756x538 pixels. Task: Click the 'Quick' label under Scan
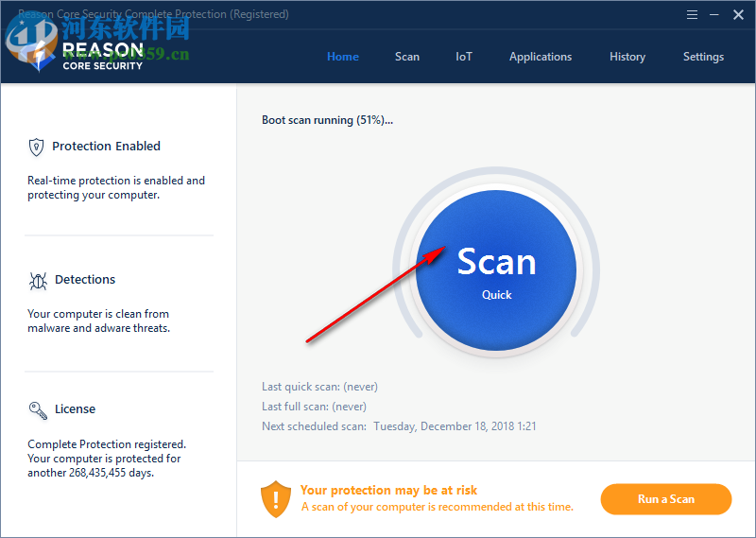(x=497, y=295)
